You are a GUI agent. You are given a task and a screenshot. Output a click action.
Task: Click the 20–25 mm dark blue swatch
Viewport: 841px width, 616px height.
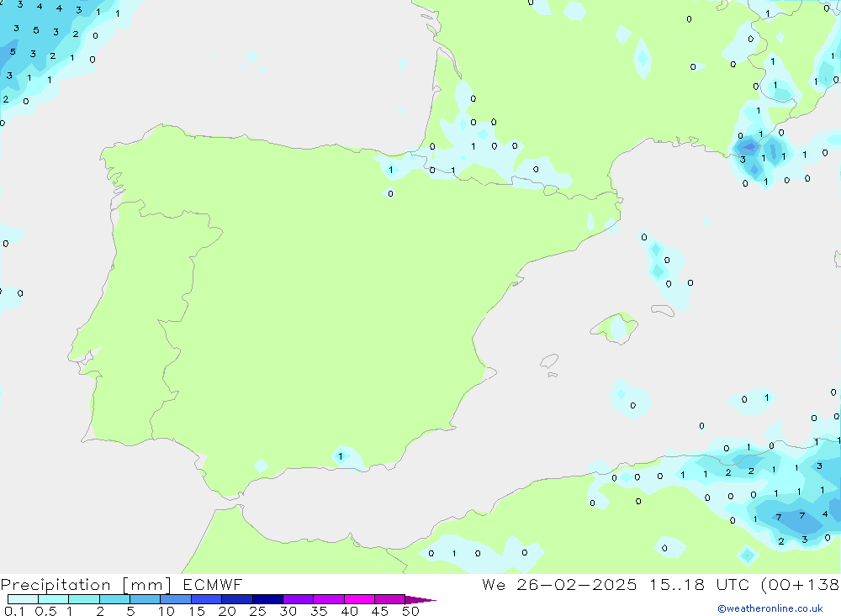236,599
